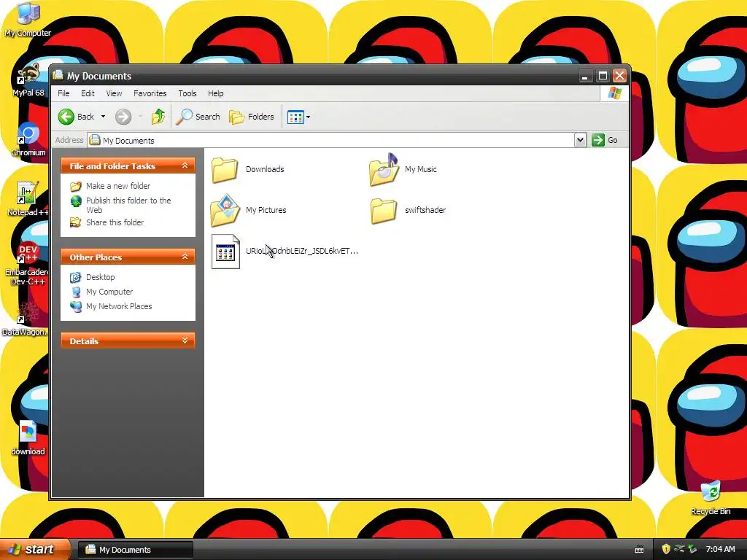Open the Edit menu
Image resolution: width=747 pixels, height=560 pixels.
click(88, 93)
